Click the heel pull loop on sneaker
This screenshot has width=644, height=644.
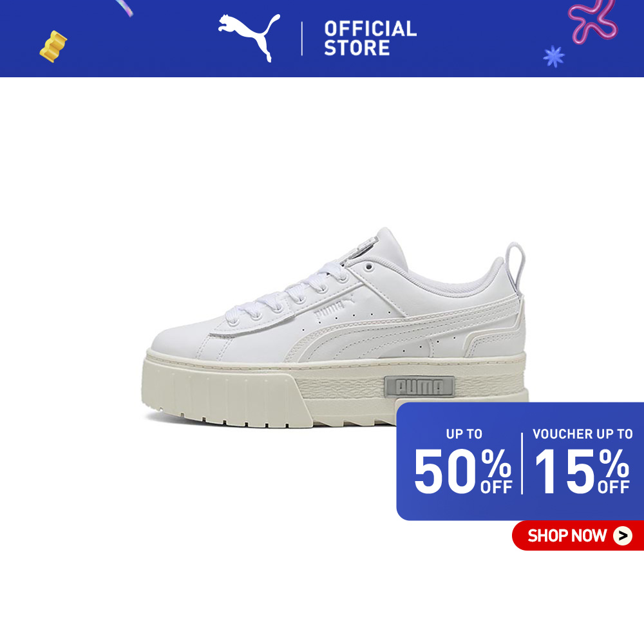[x=515, y=266]
